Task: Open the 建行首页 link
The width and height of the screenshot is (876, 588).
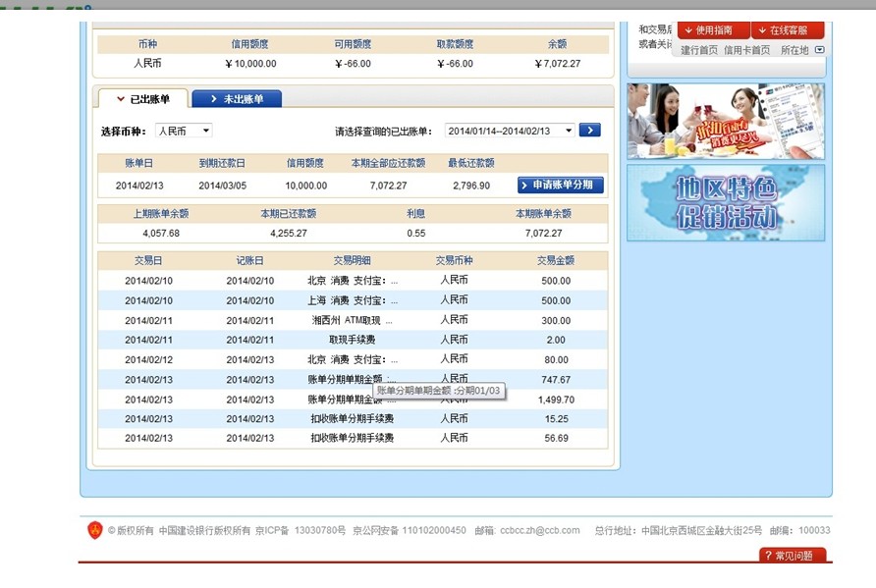Action: pos(699,50)
